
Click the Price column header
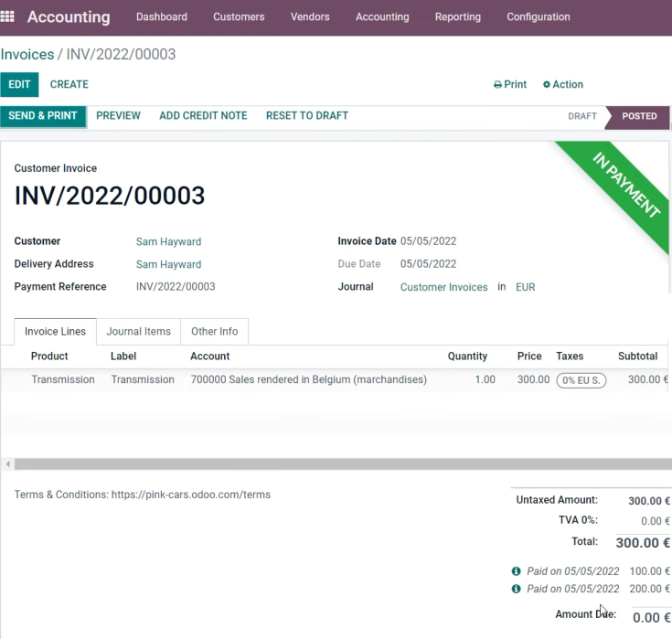[x=529, y=357]
